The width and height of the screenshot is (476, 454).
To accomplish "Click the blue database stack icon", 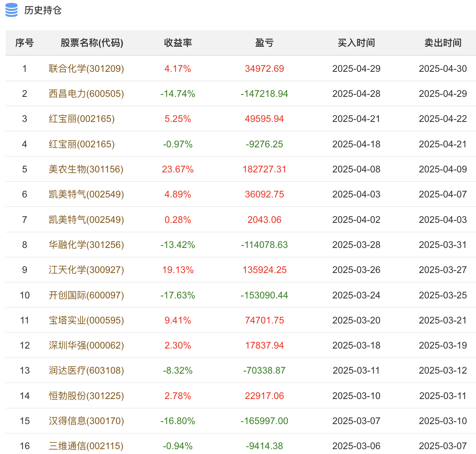I will click(x=12, y=10).
